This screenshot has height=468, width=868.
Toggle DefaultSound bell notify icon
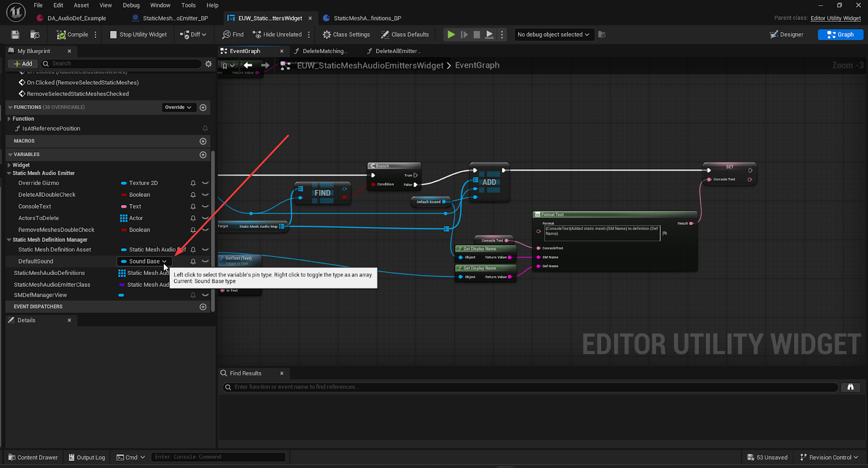(193, 261)
